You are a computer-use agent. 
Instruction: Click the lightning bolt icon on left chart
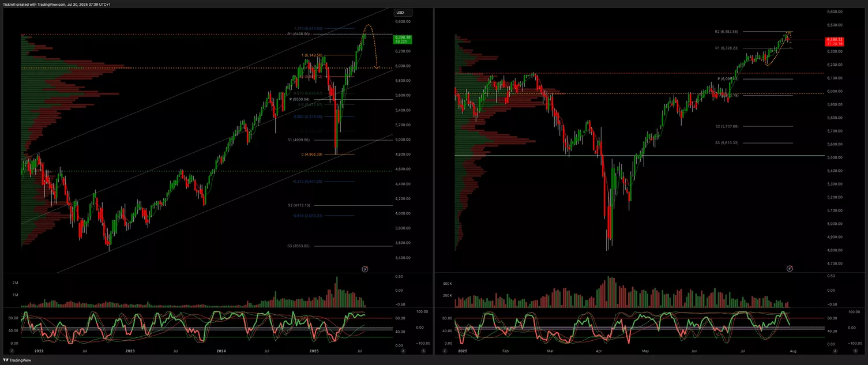coord(365,269)
